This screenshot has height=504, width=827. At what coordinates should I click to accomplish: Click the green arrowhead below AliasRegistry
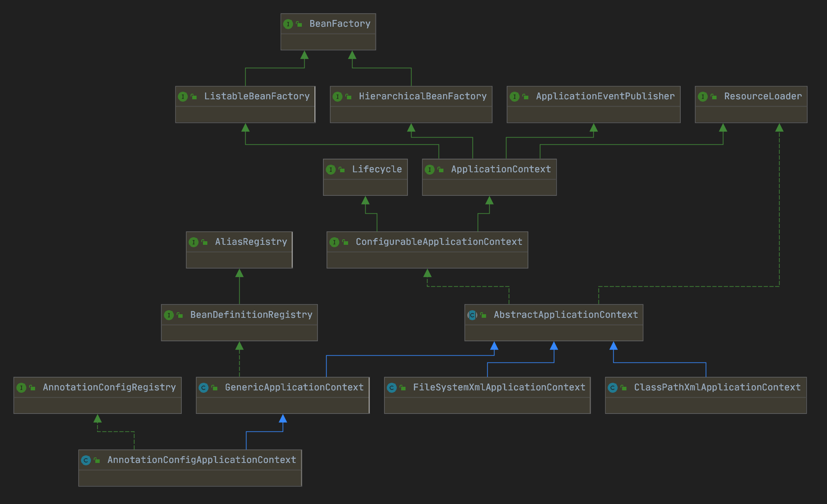pos(239,273)
